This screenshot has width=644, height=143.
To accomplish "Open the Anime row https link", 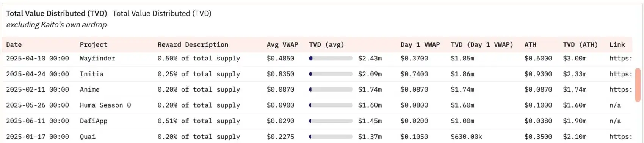I will [620, 90].
